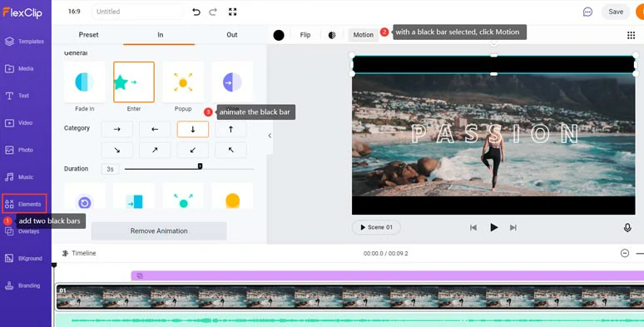Image resolution: width=644 pixels, height=327 pixels.
Task: Select down-left diagonal direction
Action: (193, 151)
